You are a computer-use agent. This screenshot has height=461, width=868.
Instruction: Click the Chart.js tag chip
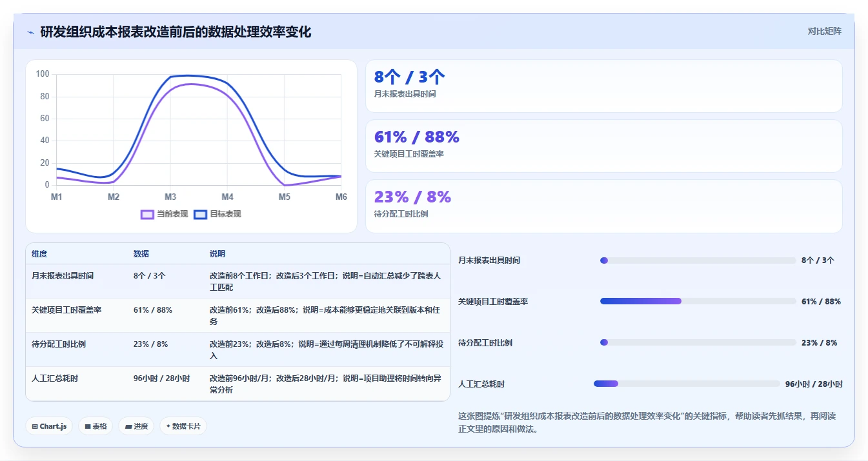(49, 426)
